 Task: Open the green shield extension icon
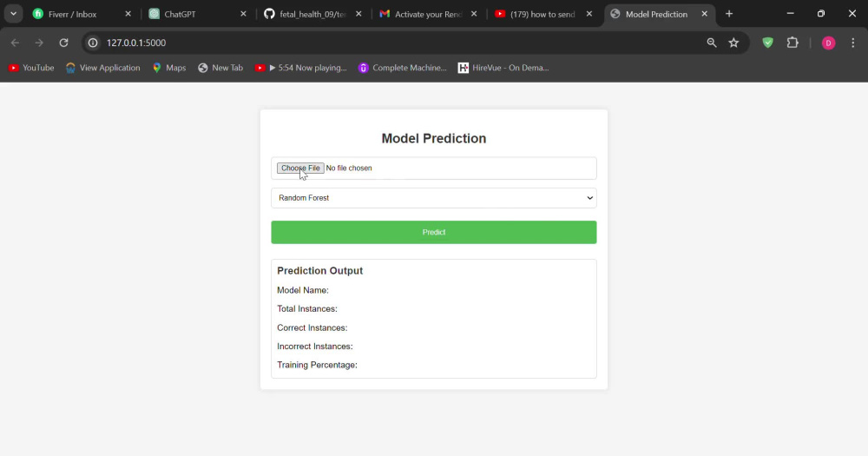coord(768,43)
